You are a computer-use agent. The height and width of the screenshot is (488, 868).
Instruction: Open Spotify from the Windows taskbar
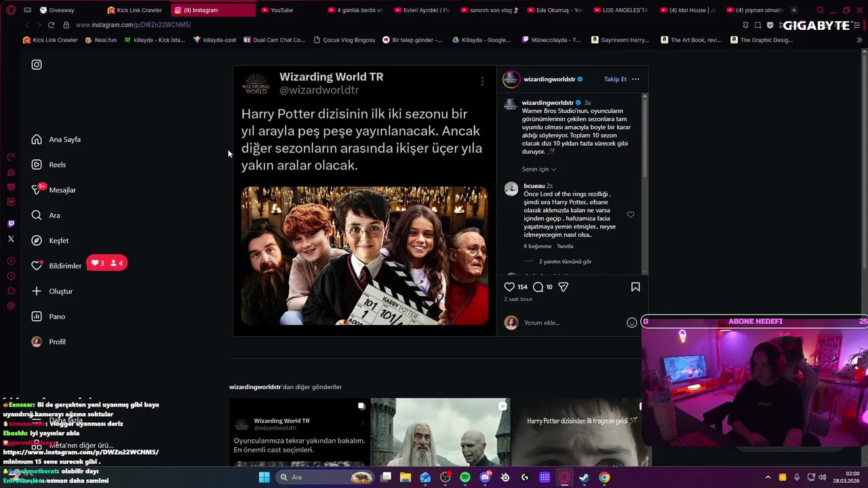[x=465, y=477]
